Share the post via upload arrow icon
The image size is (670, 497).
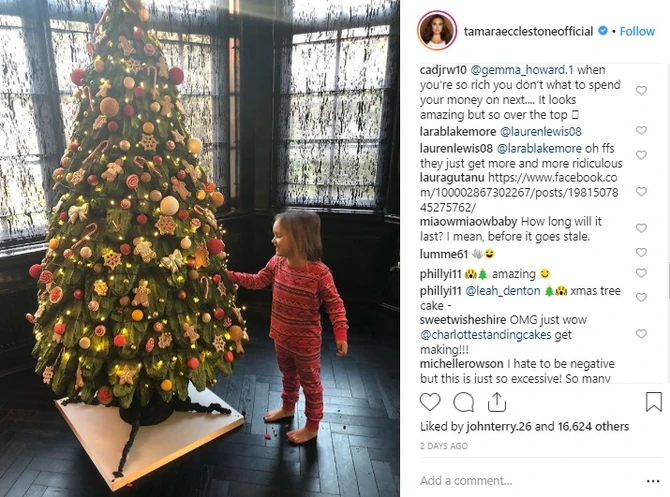tap(497, 402)
